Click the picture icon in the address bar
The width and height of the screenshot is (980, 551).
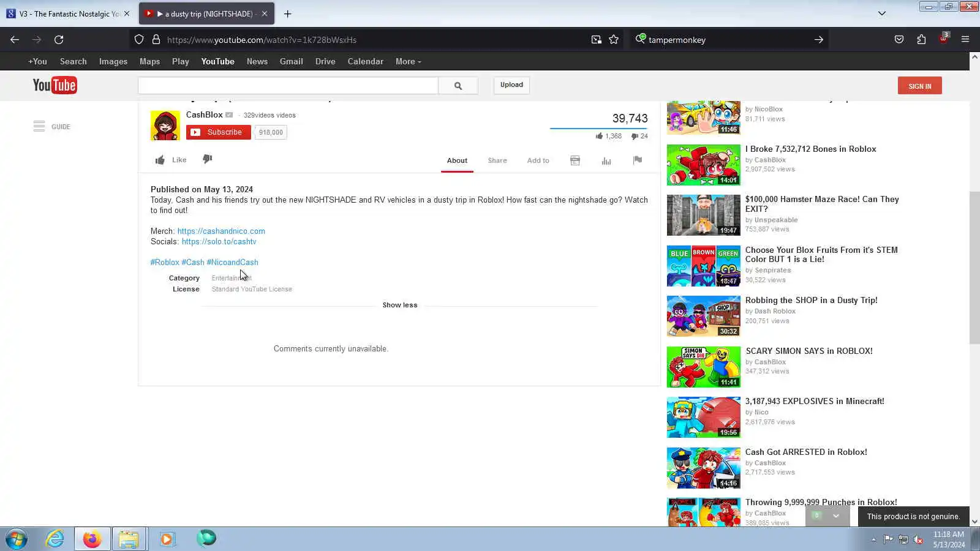(x=596, y=40)
